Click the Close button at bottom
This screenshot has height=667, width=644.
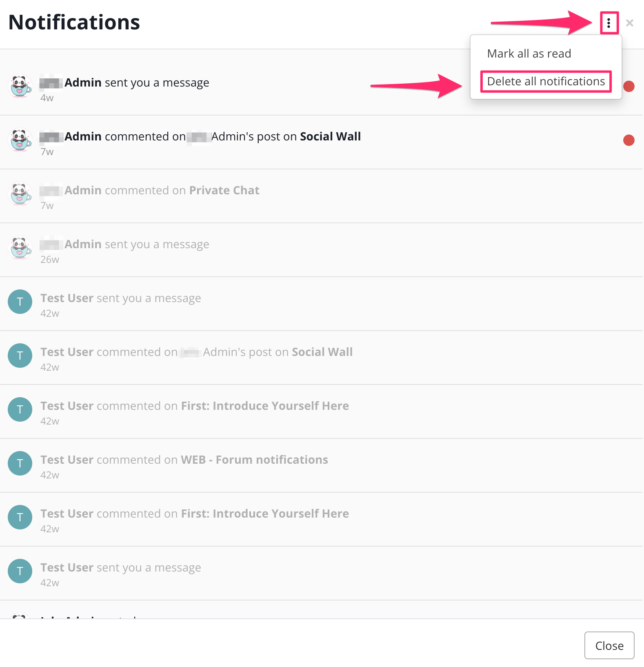tap(609, 645)
